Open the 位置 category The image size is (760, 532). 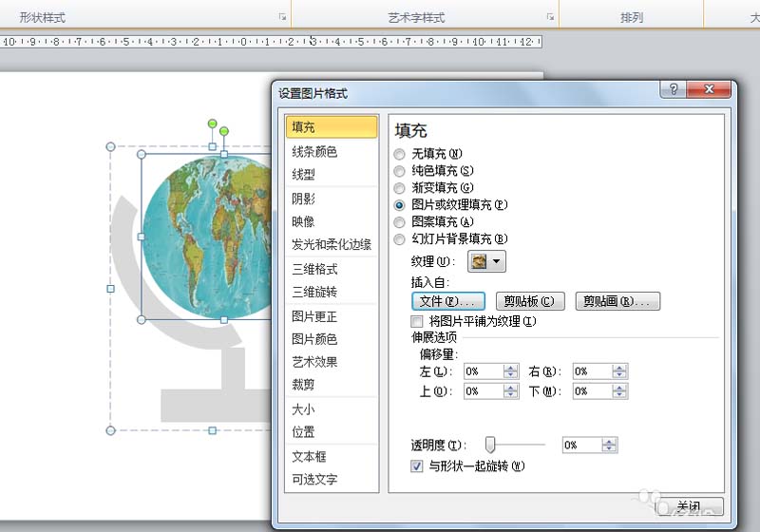pos(332,431)
